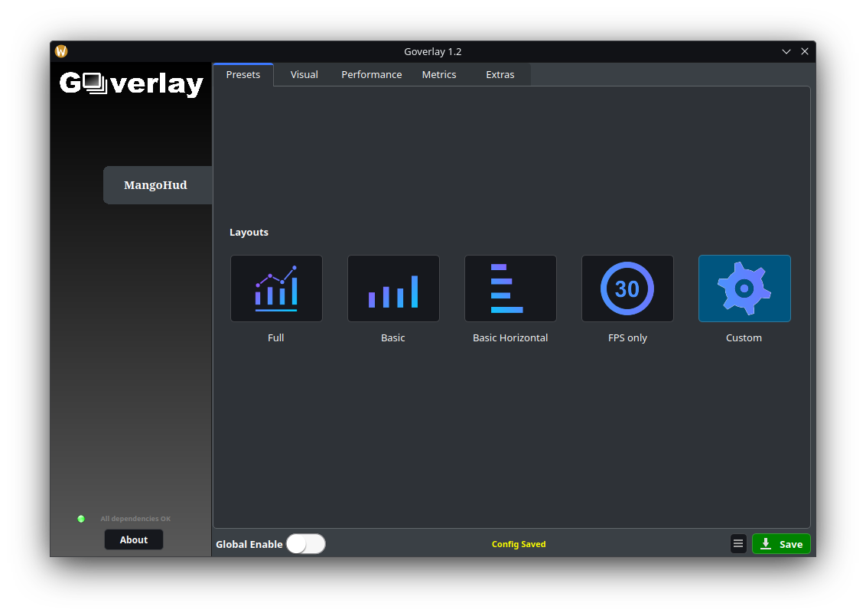Go to the Metrics tab
The height and width of the screenshot is (616, 866).
click(x=438, y=75)
